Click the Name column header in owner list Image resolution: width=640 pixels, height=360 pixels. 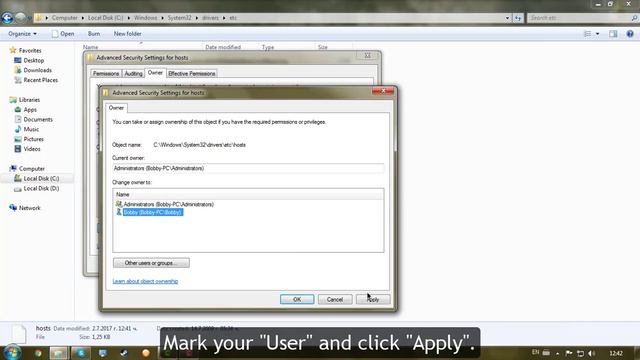tap(248, 195)
